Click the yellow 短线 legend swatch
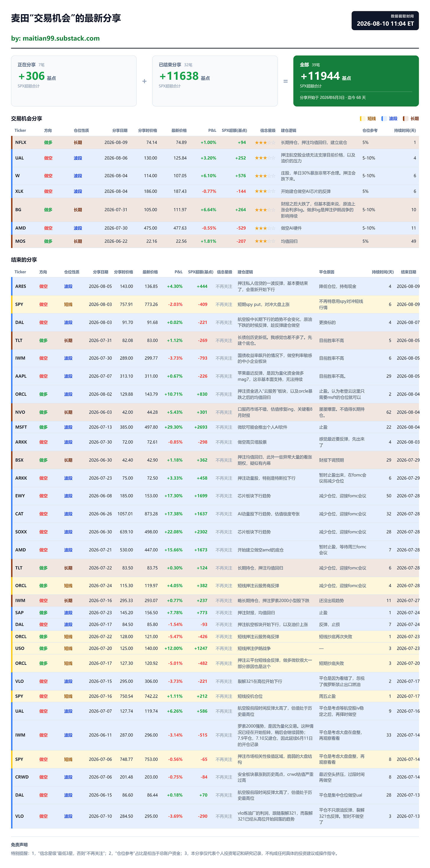The height and width of the screenshot is (868, 430). coord(362,119)
